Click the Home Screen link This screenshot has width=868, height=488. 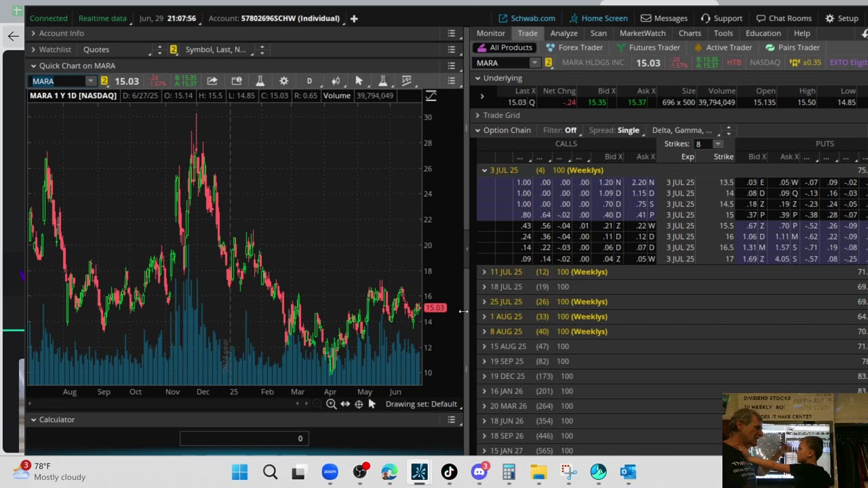click(598, 18)
